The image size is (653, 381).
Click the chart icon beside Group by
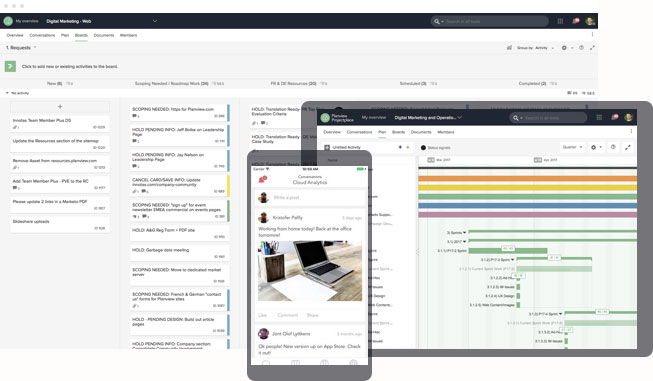pyautogui.click(x=509, y=48)
